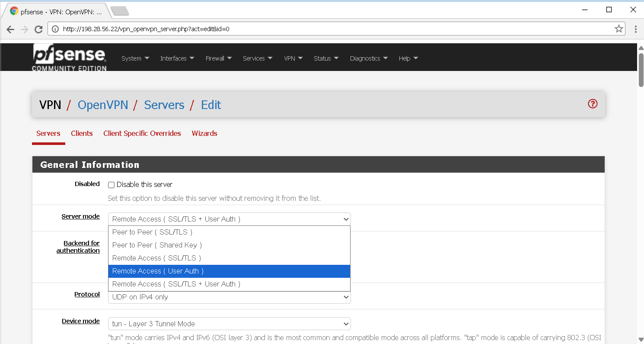The width and height of the screenshot is (644, 344).
Task: Switch to Client Specific Overrides tab
Action: [x=142, y=133]
